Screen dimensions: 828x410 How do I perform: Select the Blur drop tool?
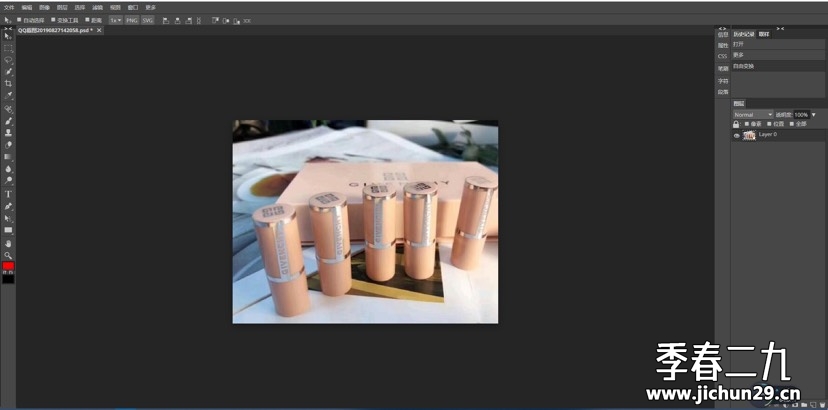click(8, 169)
